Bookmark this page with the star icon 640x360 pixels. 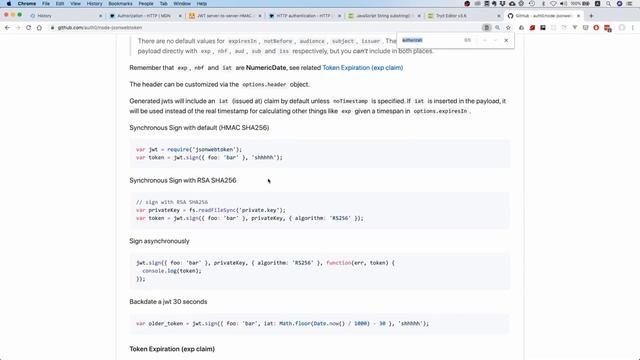pos(508,28)
